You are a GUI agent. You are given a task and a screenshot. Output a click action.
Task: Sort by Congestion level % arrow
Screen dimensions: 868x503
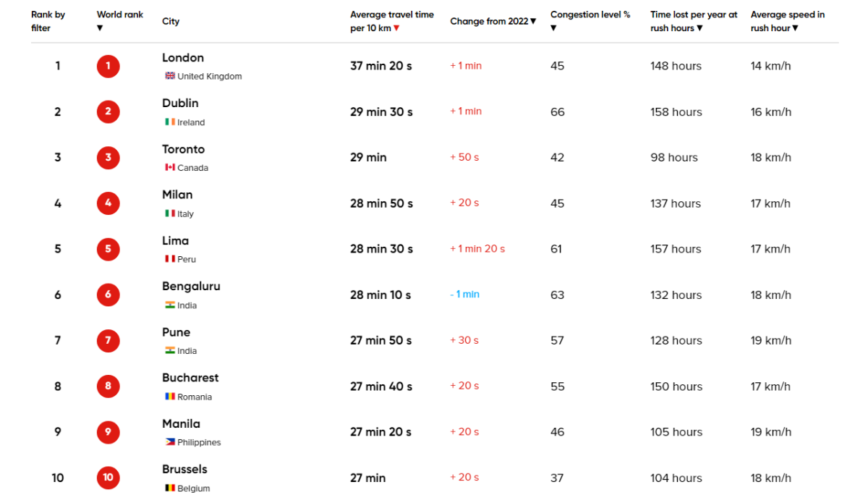pyautogui.click(x=553, y=28)
